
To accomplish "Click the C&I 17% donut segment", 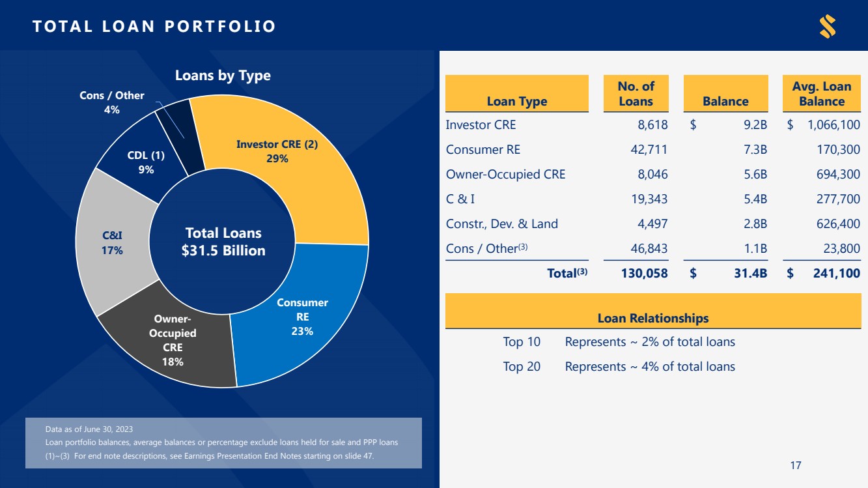I will coord(113,242).
